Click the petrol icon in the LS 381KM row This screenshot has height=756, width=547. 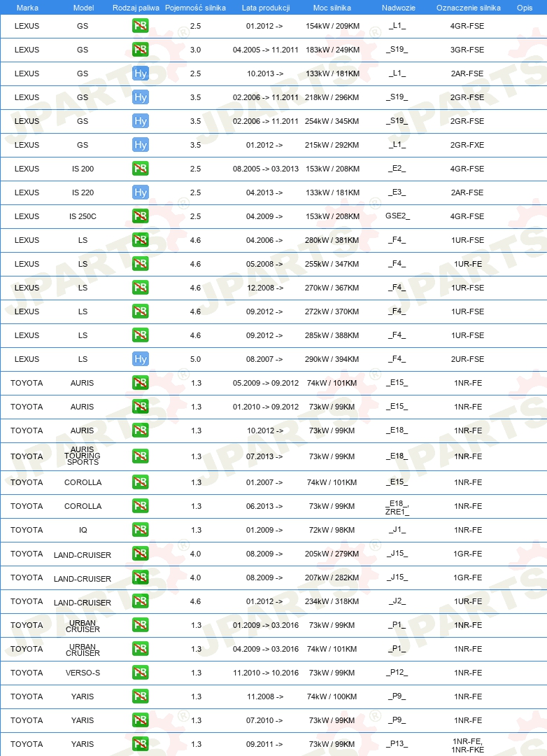click(140, 239)
